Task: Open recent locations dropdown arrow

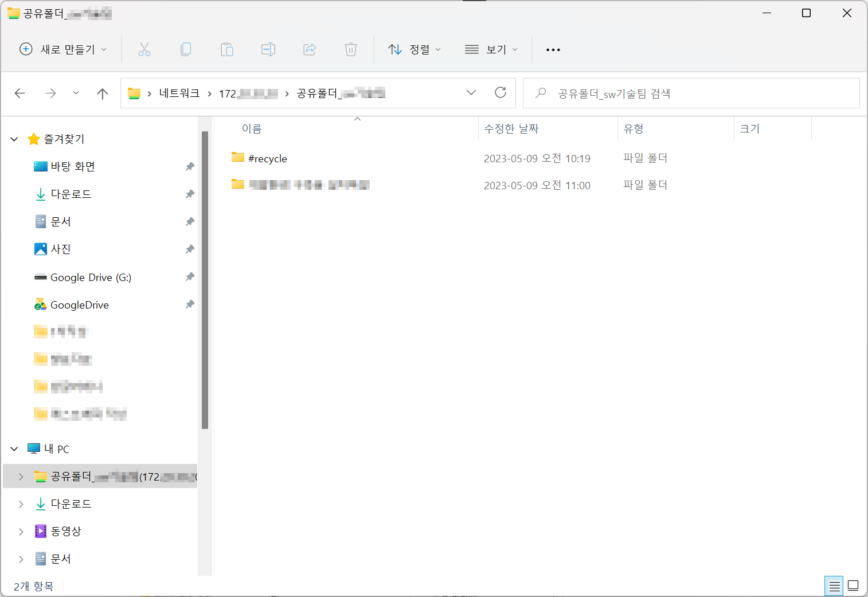Action: (x=76, y=93)
